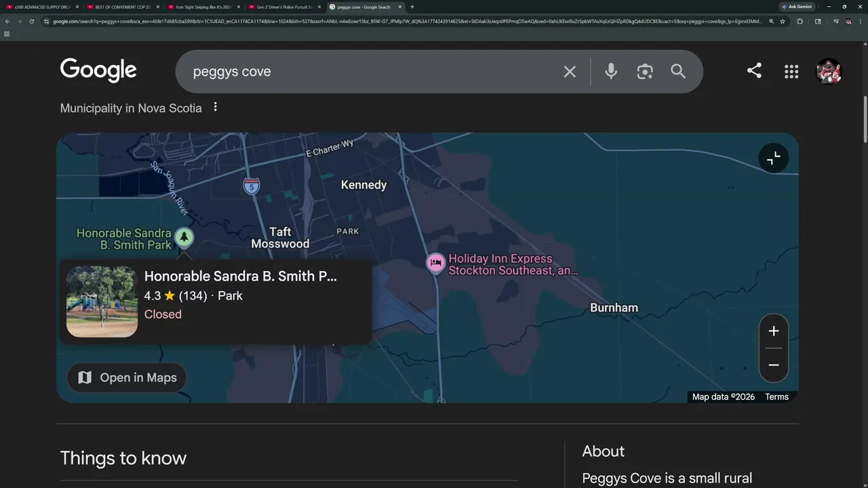Click Municipality in Nova Scotia text
The image size is (868, 488).
click(131, 108)
